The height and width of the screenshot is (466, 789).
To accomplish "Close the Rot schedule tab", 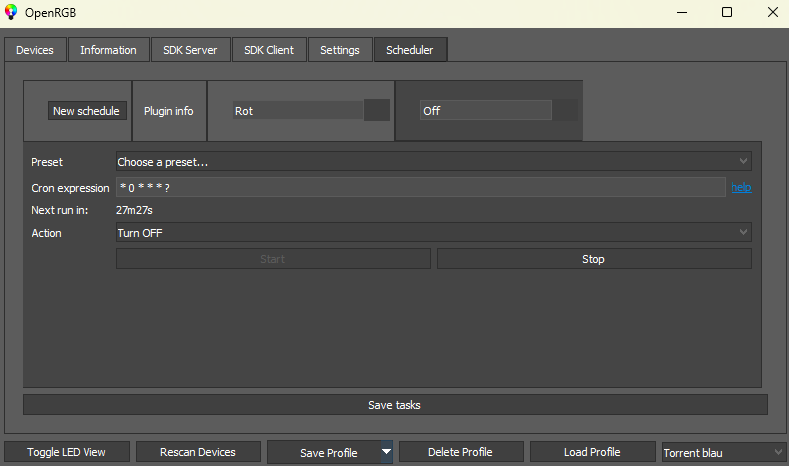I will coord(377,110).
